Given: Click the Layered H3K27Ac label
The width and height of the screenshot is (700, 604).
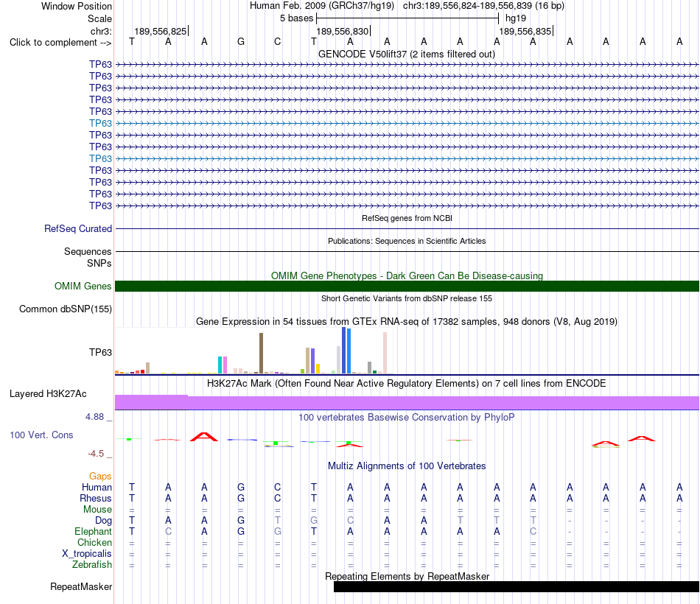Looking at the screenshot, I should pos(48,394).
